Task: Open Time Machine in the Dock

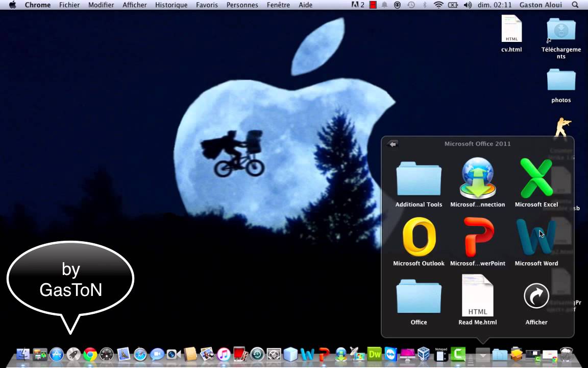Action: coord(257,354)
